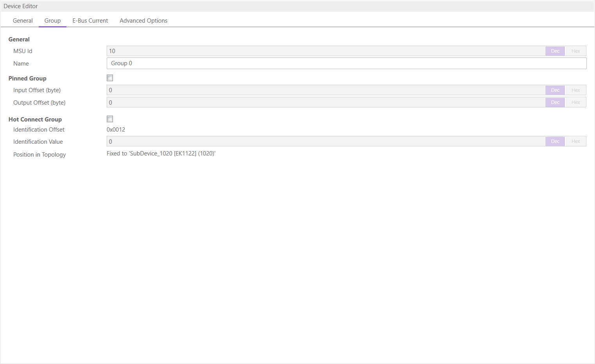This screenshot has height=364, width=595.
Task: Choose Dec for Output Offset
Action: 555,102
